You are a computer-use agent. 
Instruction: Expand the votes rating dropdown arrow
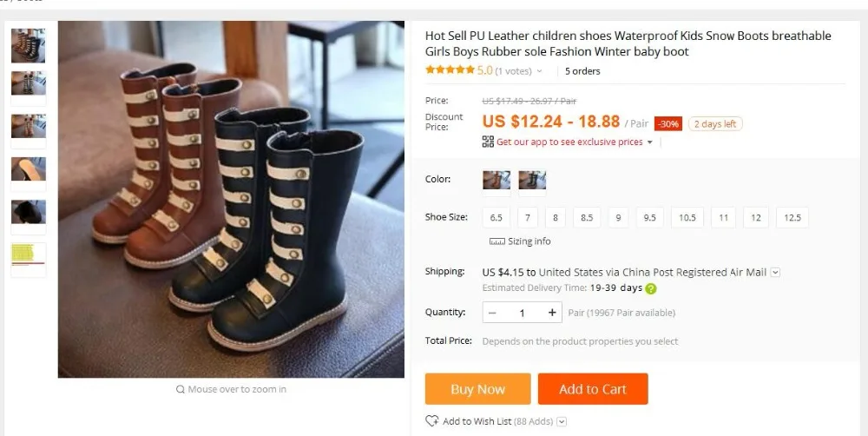point(540,71)
